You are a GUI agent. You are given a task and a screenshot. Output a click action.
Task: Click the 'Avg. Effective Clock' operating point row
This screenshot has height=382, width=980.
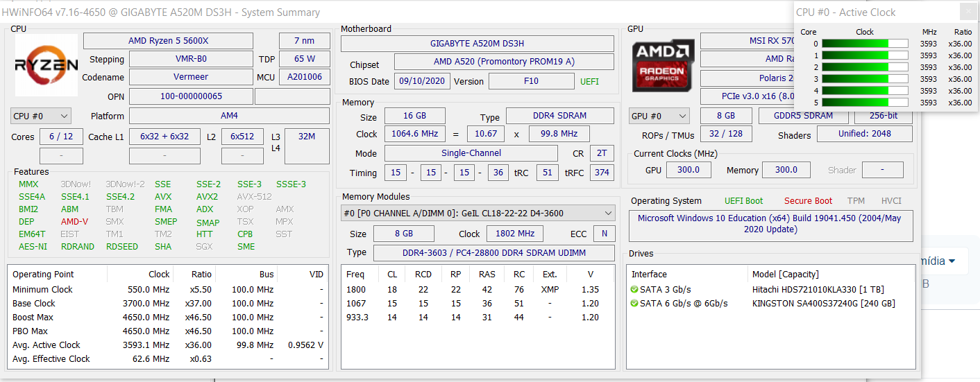click(168, 359)
